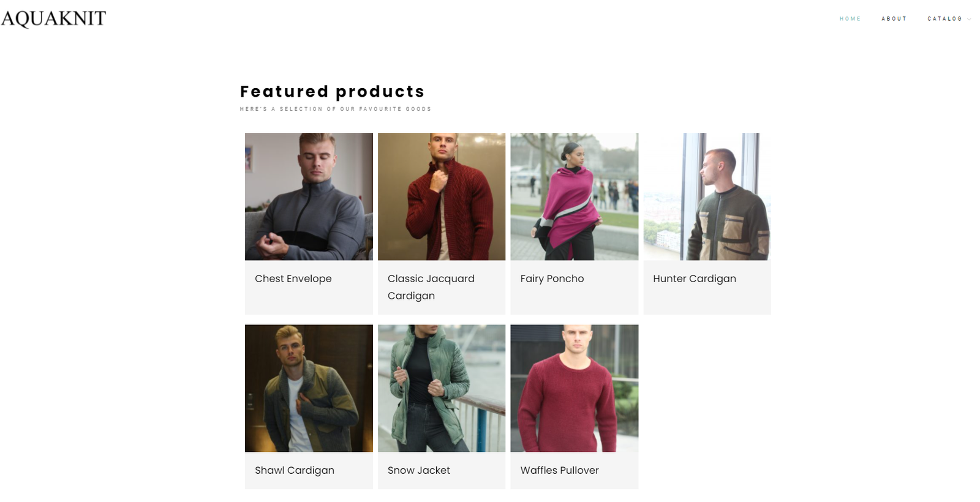Open the Chest Envelope product image

309,197
